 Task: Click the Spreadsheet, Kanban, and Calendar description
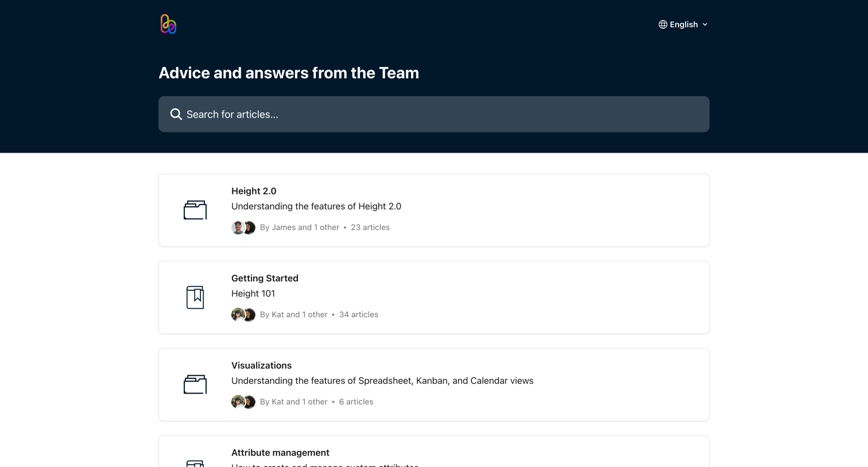click(x=382, y=381)
